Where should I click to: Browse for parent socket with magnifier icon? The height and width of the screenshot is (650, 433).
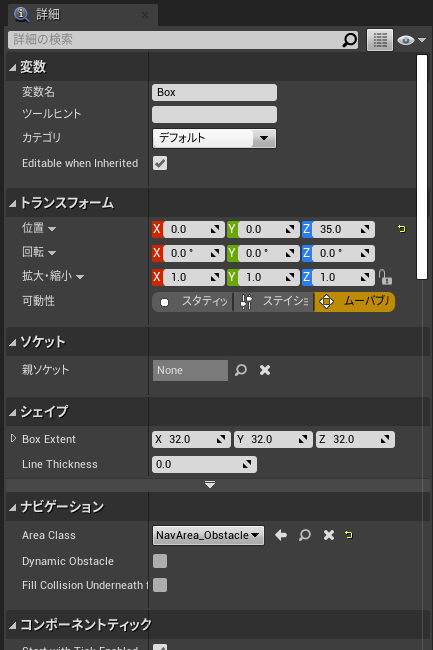coord(241,370)
